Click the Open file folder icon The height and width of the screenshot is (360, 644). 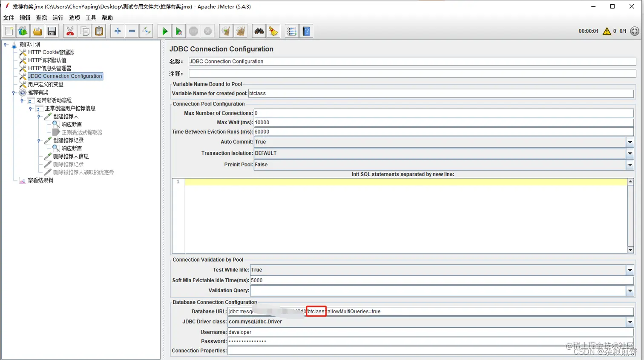pyautogui.click(x=37, y=31)
